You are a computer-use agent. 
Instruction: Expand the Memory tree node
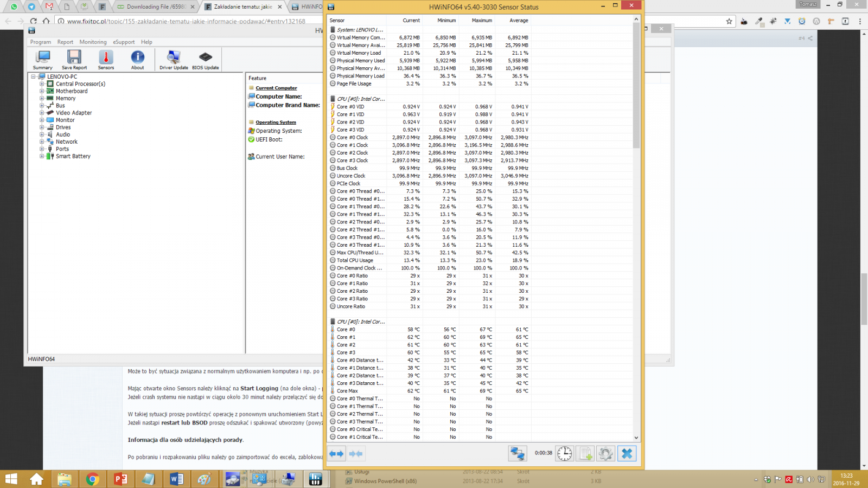click(x=42, y=98)
